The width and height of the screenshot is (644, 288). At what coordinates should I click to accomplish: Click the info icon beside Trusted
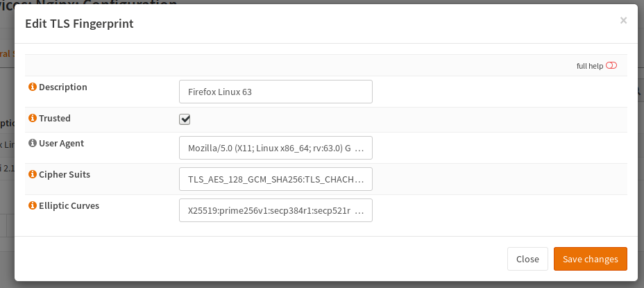32,119
